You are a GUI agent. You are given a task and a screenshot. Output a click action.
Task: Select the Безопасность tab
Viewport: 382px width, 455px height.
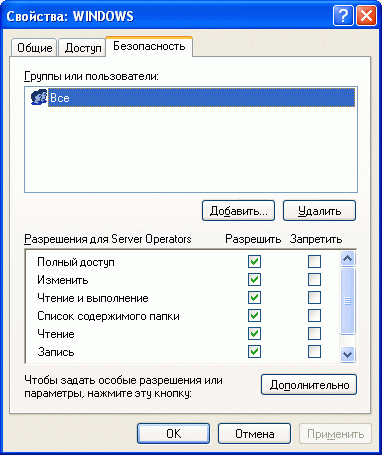pos(149,46)
